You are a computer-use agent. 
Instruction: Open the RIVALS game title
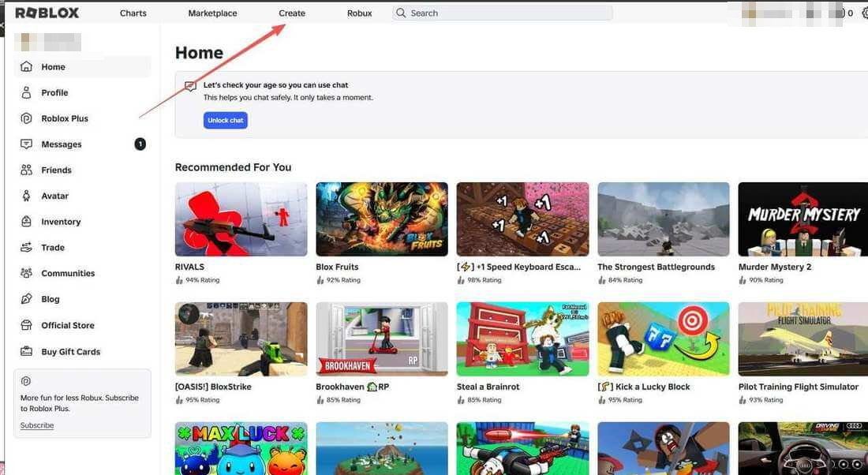(190, 267)
